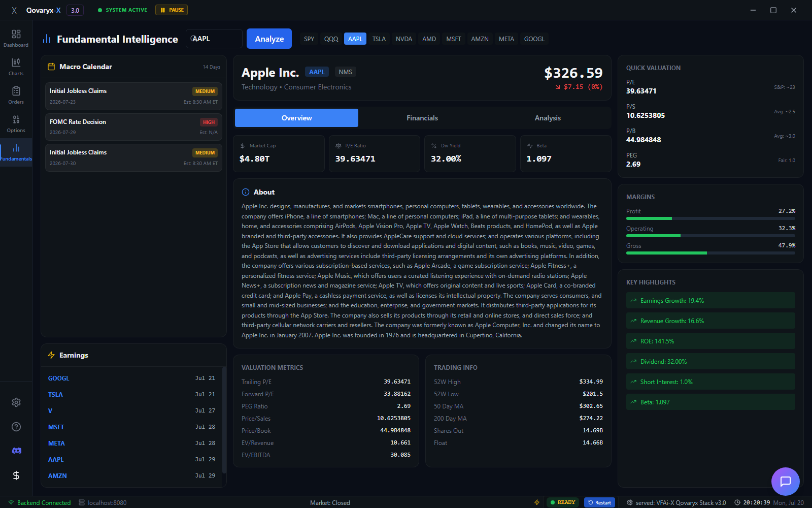
Task: Click the Backend Connected wifi icon
Action: pyautogui.click(x=11, y=502)
